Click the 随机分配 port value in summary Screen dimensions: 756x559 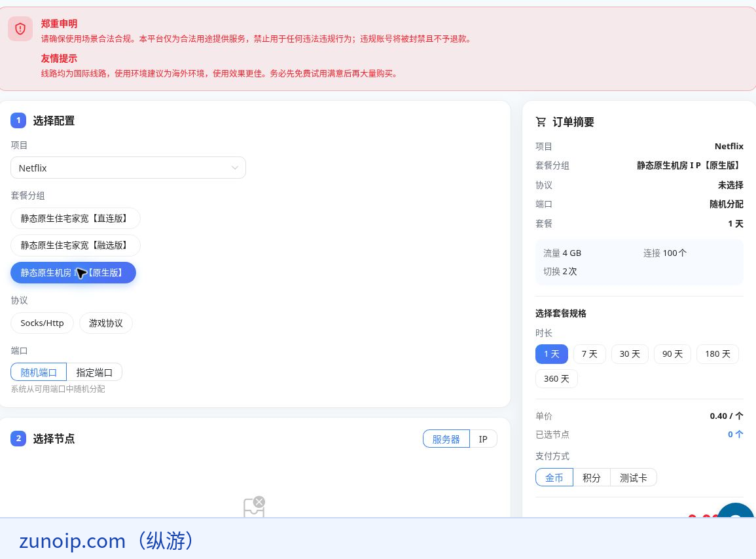pyautogui.click(x=726, y=204)
